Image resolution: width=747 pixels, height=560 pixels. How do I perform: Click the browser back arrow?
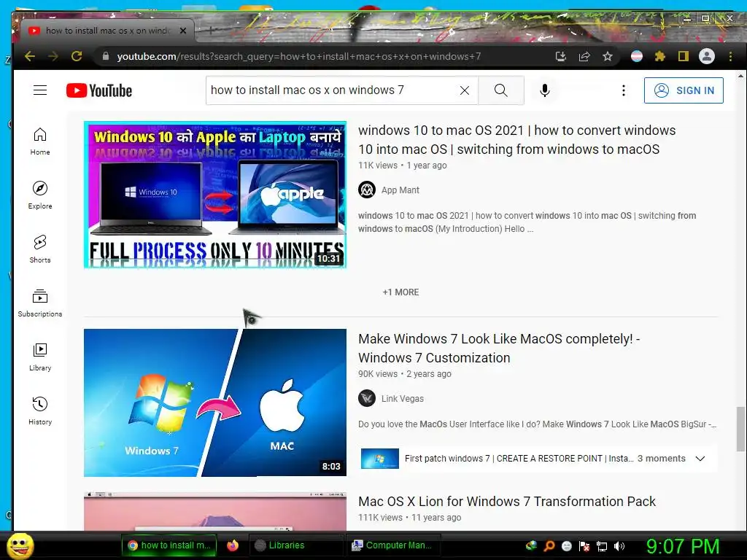click(x=30, y=56)
